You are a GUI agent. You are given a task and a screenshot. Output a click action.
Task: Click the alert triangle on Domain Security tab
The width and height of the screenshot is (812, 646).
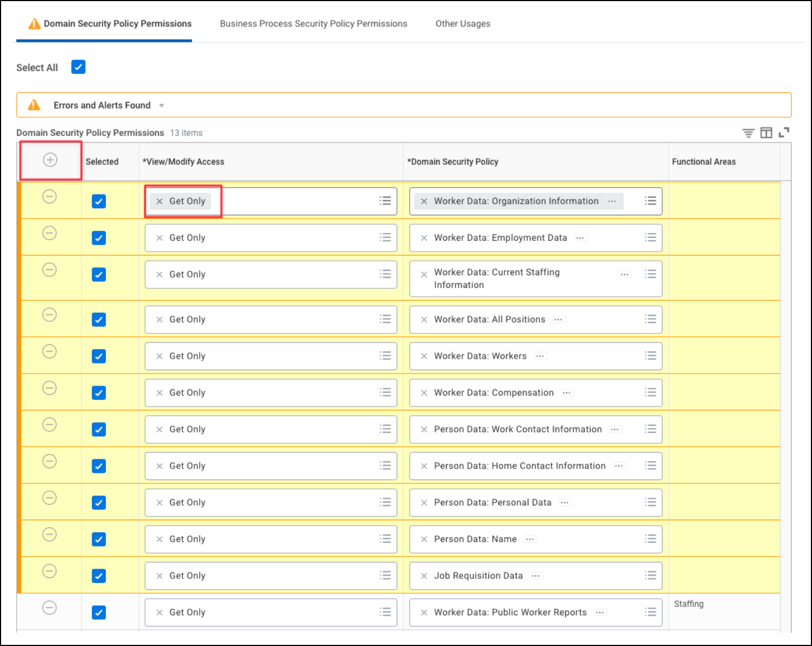pos(34,23)
